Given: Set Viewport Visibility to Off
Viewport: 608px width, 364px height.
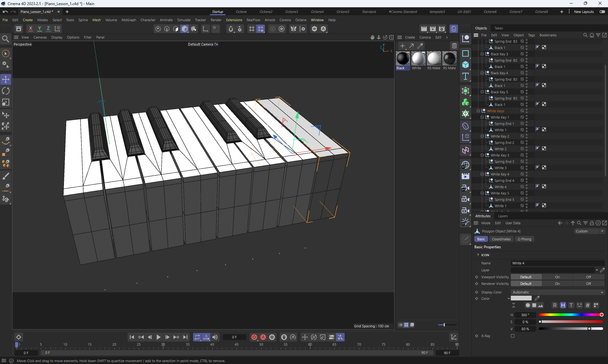Looking at the screenshot, I should pos(588,277).
